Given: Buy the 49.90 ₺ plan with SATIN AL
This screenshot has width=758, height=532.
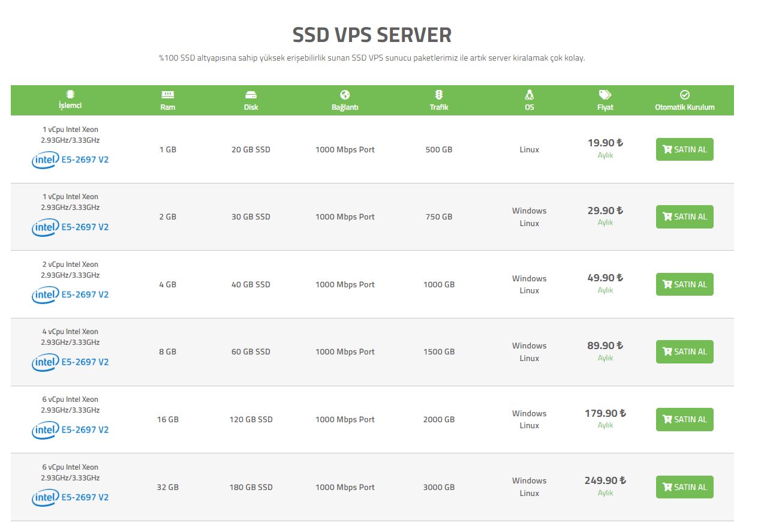Looking at the screenshot, I should 685,284.
